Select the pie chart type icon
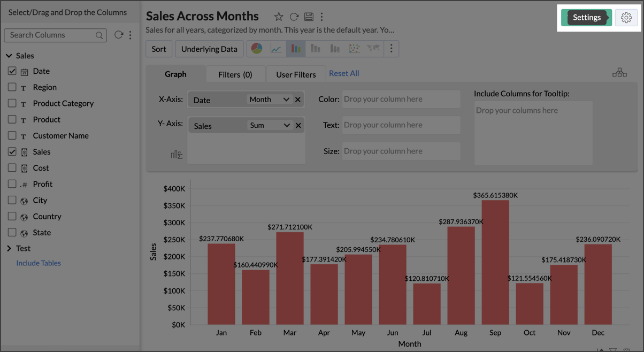The height and width of the screenshot is (352, 644). point(257,49)
